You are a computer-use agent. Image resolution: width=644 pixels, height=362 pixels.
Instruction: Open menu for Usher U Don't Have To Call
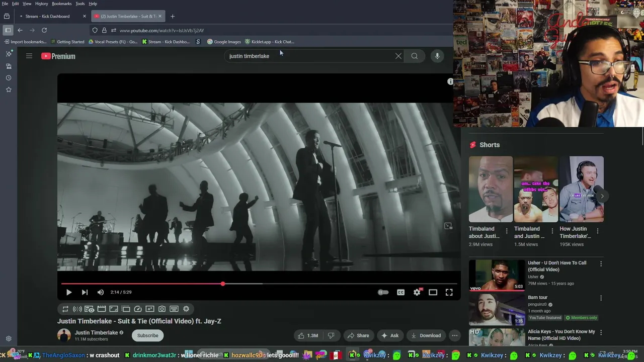[x=601, y=263]
